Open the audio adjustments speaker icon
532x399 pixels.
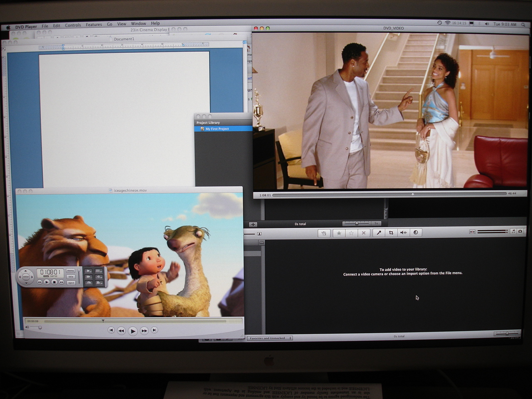pos(403,233)
